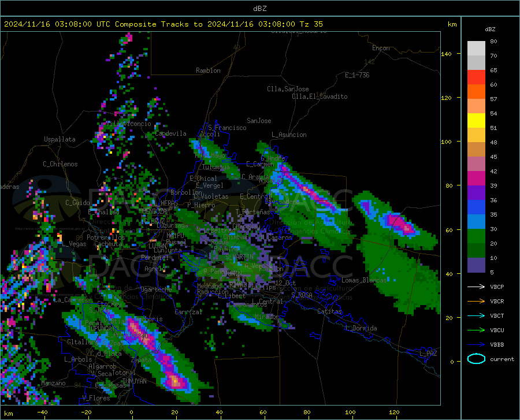Click the '-40' tick on horizontal axis
Screen dimensions: 520x420
[42, 412]
